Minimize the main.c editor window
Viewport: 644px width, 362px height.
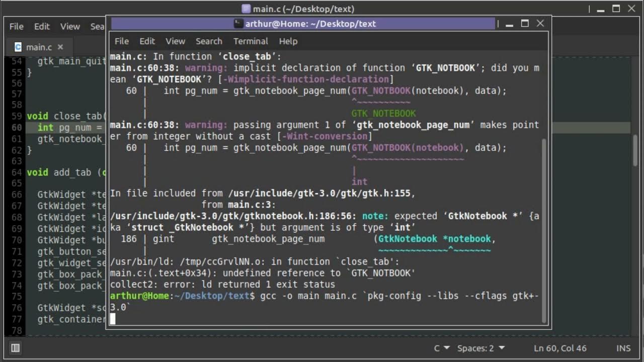click(x=601, y=9)
